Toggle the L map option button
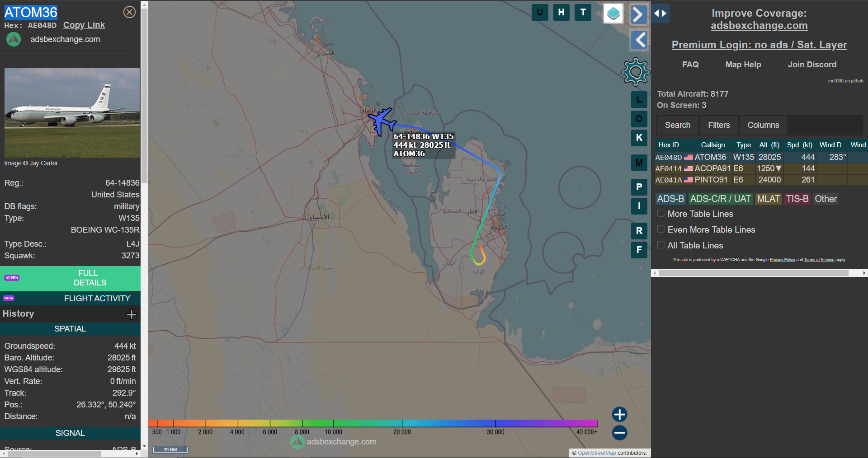 639,100
